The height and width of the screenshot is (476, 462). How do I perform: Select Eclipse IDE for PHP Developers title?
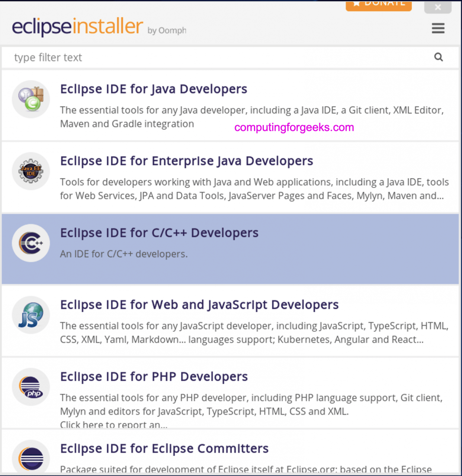154,376
